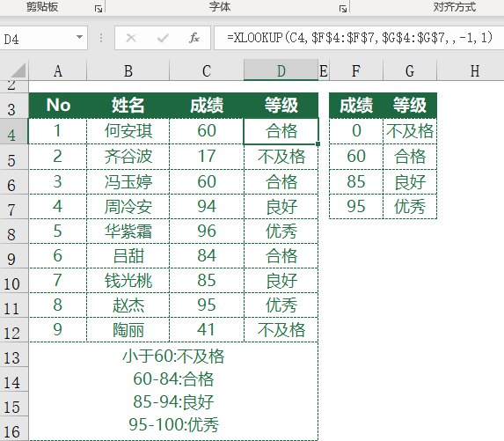Select cell with name 何安琪
Screen dimensions: 504x441
pos(128,131)
